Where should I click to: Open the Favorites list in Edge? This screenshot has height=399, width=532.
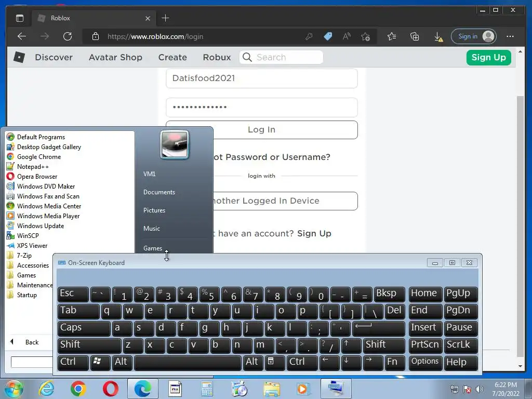pos(392,36)
